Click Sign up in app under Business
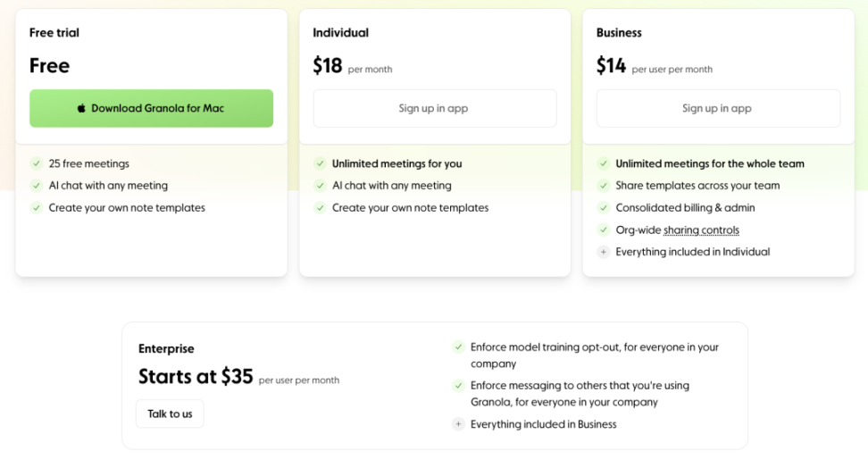 pyautogui.click(x=718, y=109)
